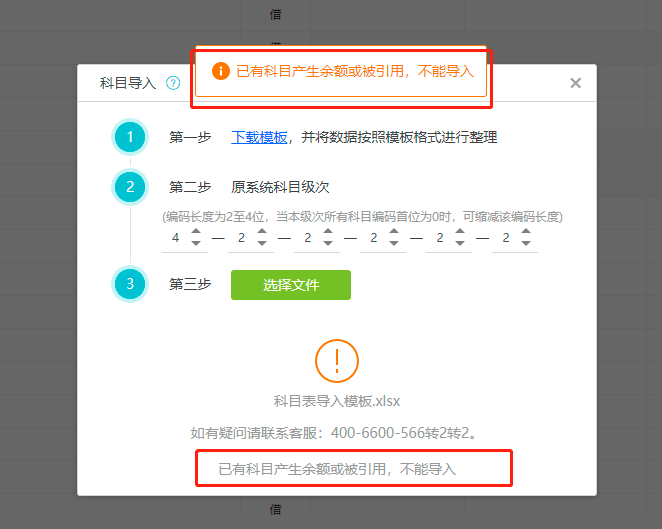Decrease the third level code length
This screenshot has width=662, height=529.
coord(328,243)
